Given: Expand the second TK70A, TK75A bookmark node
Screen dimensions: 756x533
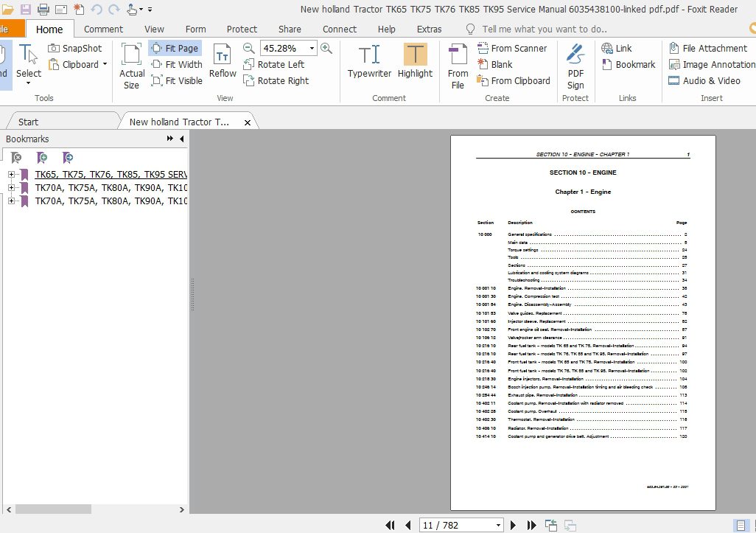Looking at the screenshot, I should pos(11,188).
